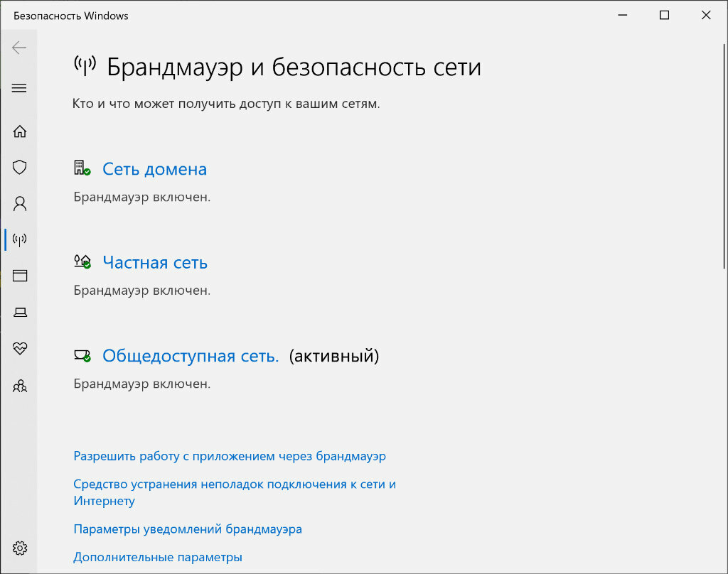728x574 pixels.
Task: Click the vertical scrollbar thumb
Action: coord(724,156)
